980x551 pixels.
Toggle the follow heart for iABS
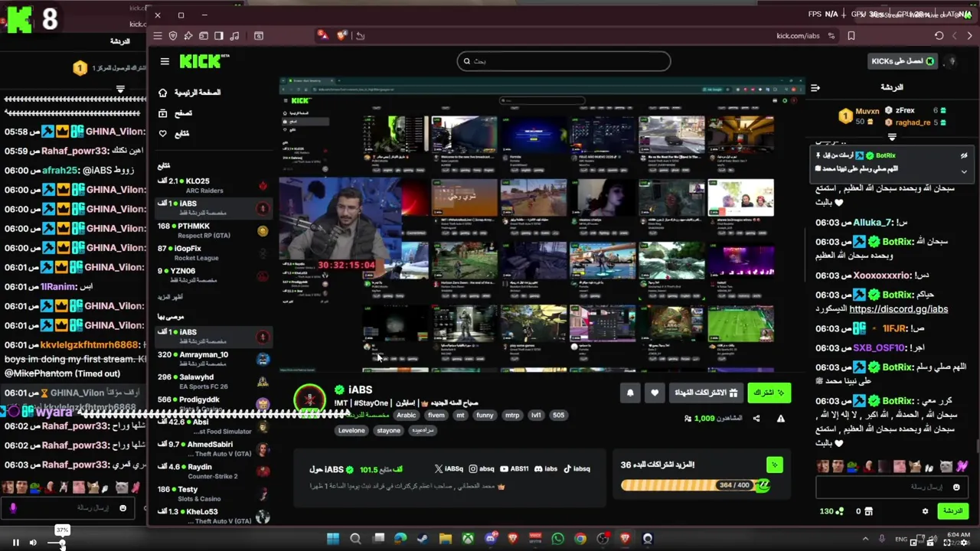click(x=655, y=393)
